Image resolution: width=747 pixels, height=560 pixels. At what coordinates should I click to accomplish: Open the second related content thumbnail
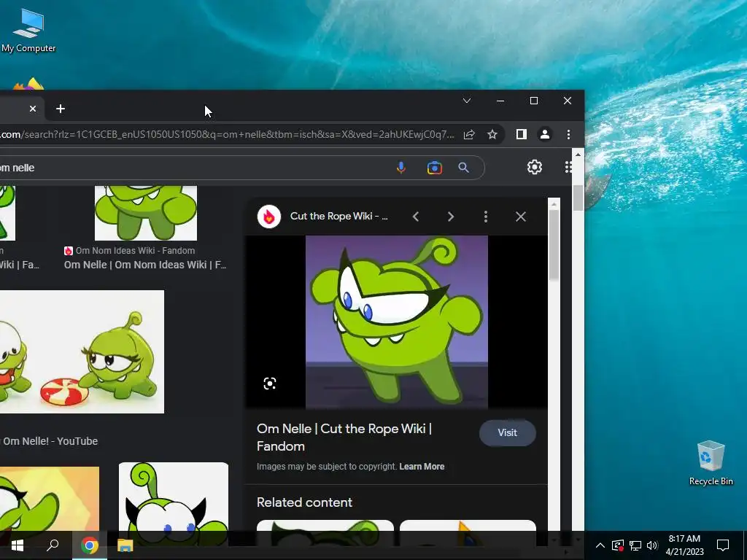click(468, 532)
